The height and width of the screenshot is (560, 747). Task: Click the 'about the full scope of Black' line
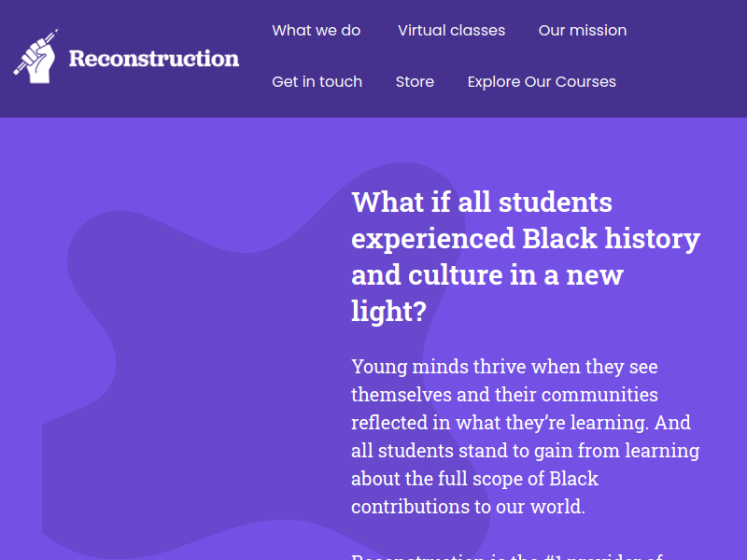(x=475, y=479)
